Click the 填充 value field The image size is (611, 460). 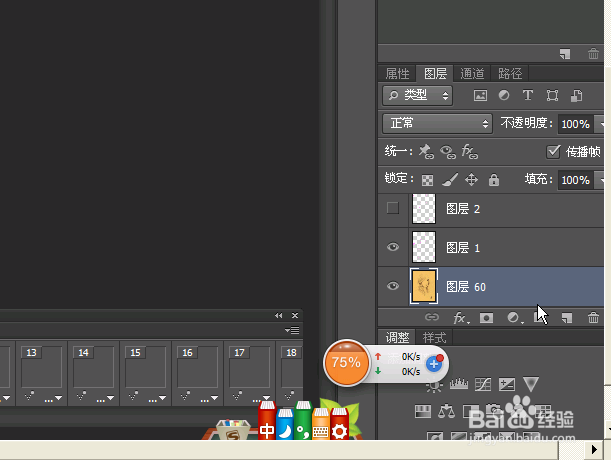coord(576,180)
